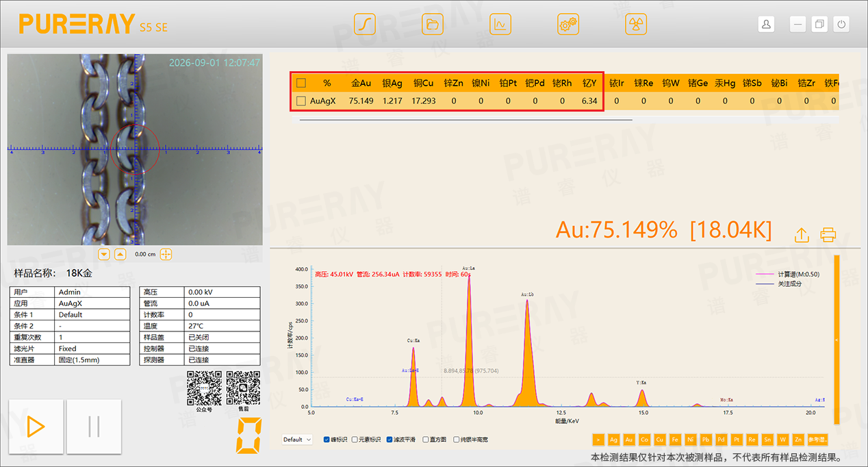Enable the 纯银半高宽 checkbox
Image resolution: width=868 pixels, height=467 pixels.
[x=457, y=440]
